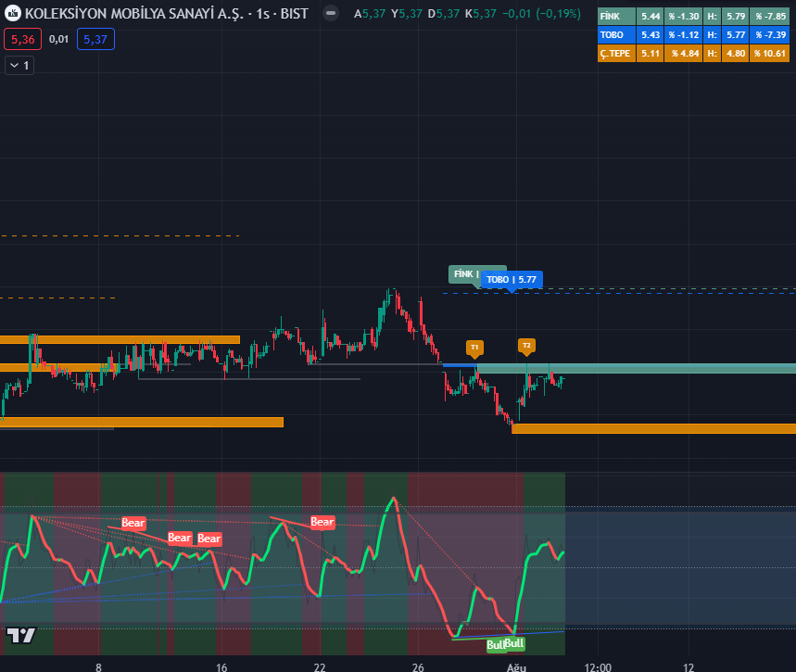Image resolution: width=796 pixels, height=672 pixels.
Task: Expand the indicator legend chevron labeled 1
Action: 19,66
